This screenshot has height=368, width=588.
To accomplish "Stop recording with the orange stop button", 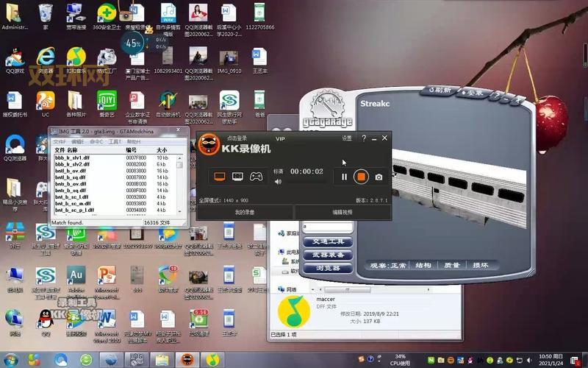I will (x=360, y=177).
